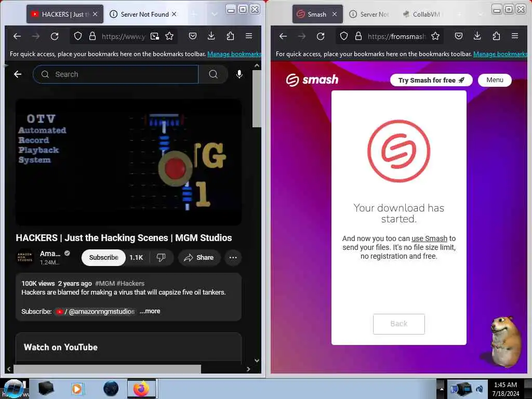Click the Back button on Smash card

point(398,324)
